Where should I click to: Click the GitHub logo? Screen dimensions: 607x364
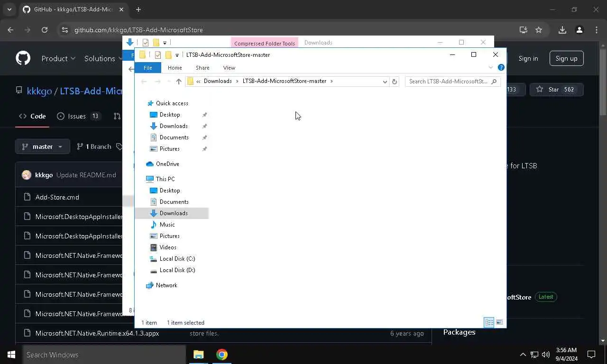[23, 58]
